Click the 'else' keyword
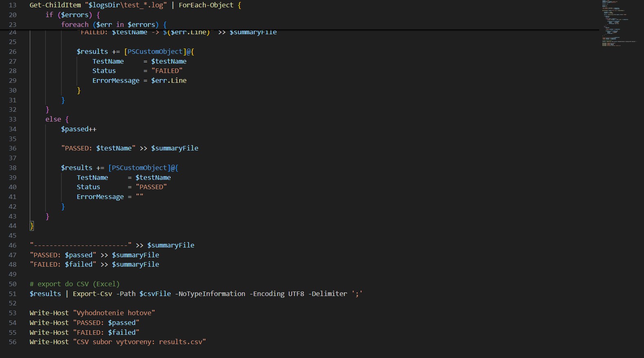 (53, 119)
